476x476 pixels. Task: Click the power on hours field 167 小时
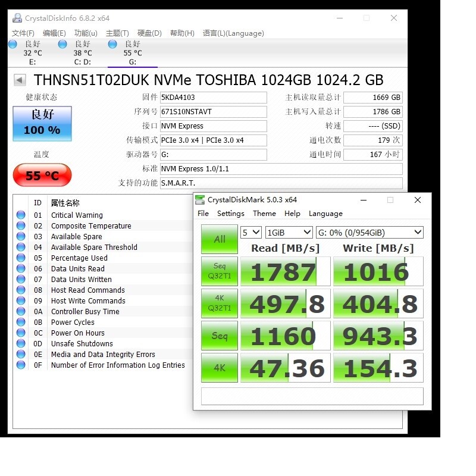(373, 155)
